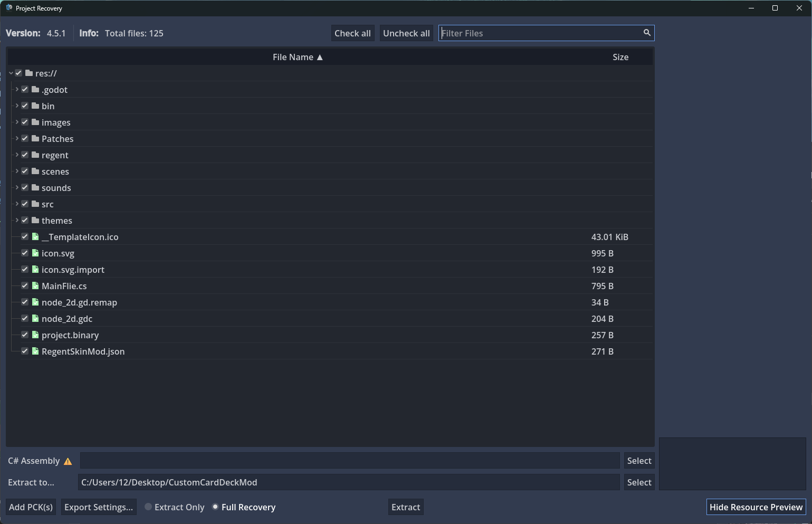Uncheck the icon.svg.import checkbox
This screenshot has height=524, width=812.
tap(25, 269)
